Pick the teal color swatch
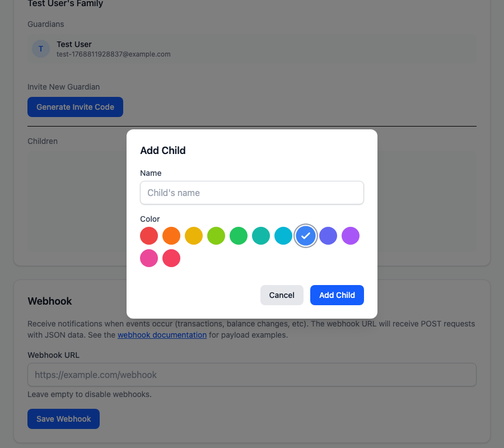Screen dimensions: 504x448 (x=261, y=236)
